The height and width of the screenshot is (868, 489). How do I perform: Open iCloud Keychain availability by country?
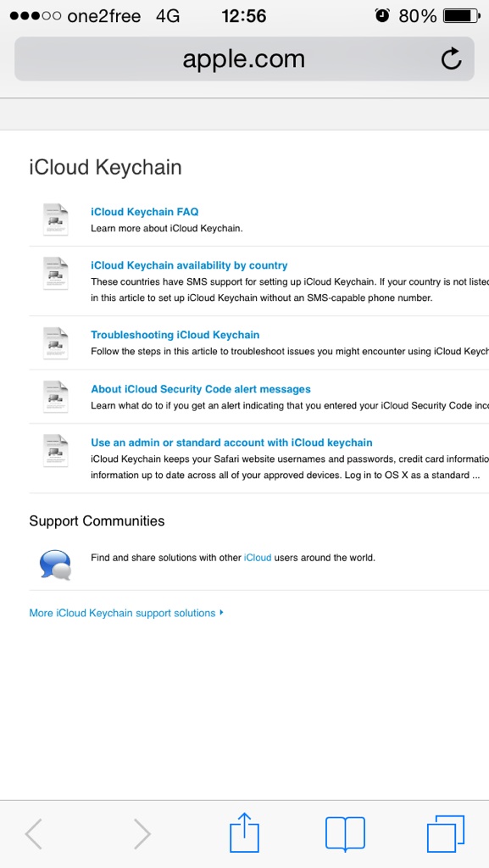[189, 265]
